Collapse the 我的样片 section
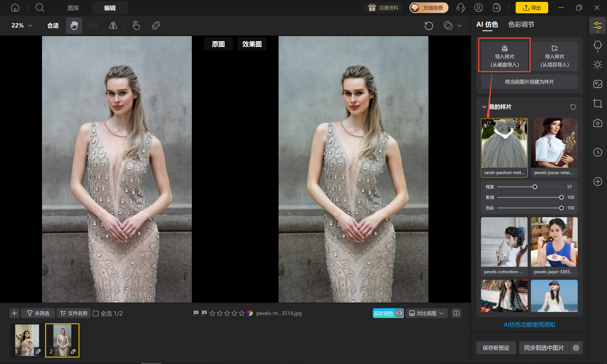This screenshot has width=607, height=364. click(484, 107)
